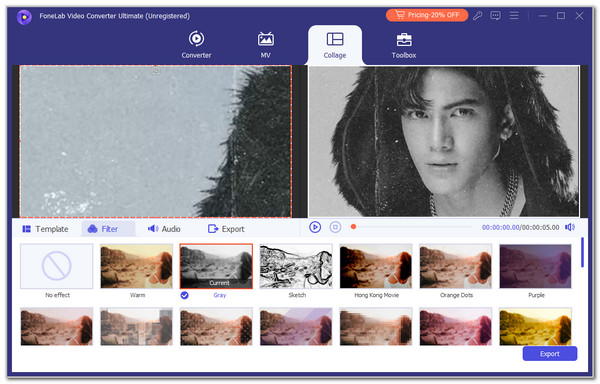The height and width of the screenshot is (384, 600).
Task: Click the Template grid icon
Action: (26, 229)
